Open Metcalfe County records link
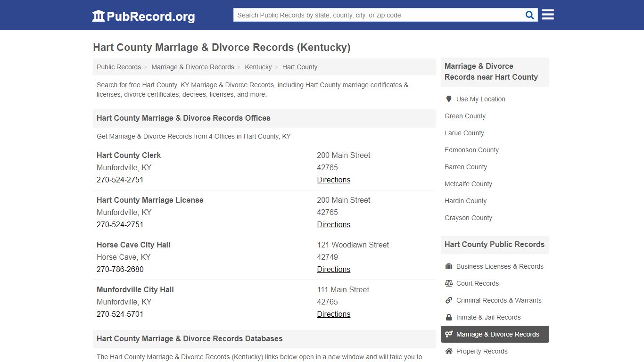644x362 pixels. (468, 184)
